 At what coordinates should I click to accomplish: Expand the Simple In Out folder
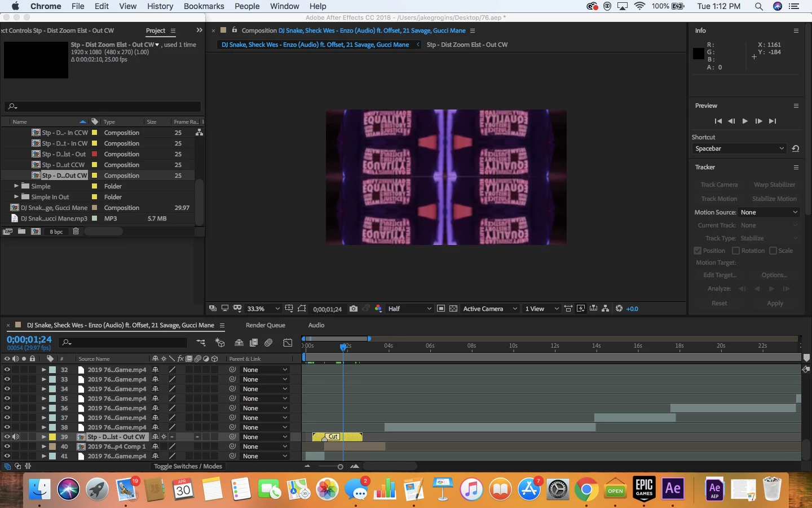click(16, 196)
